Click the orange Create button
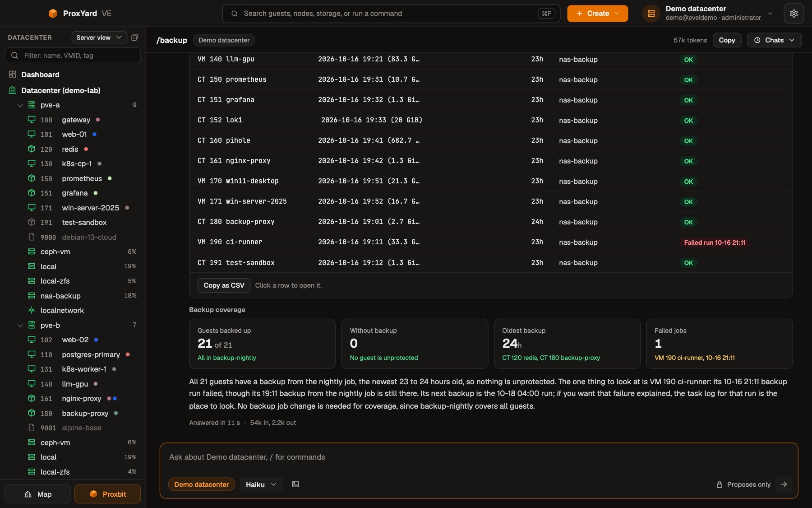 597,14
